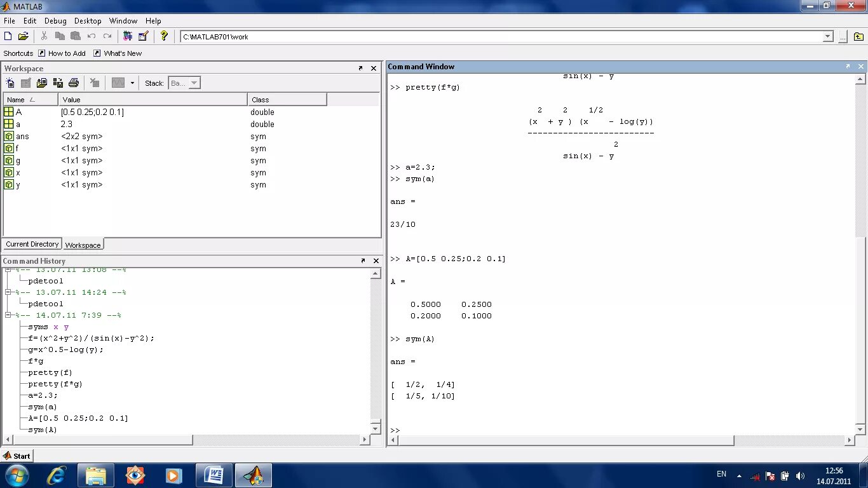Click the What's New shortcut
Image resolution: width=868 pixels, height=488 pixels.
click(118, 53)
